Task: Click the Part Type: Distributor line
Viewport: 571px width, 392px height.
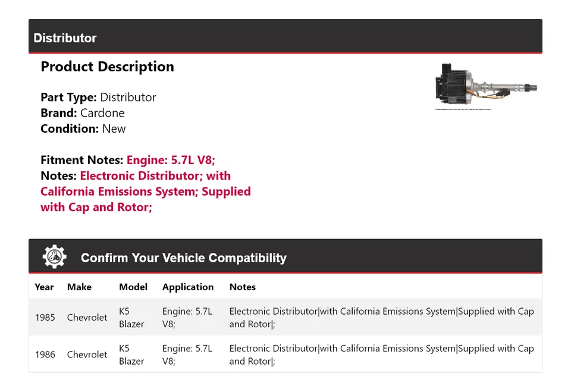Action: [98, 98]
